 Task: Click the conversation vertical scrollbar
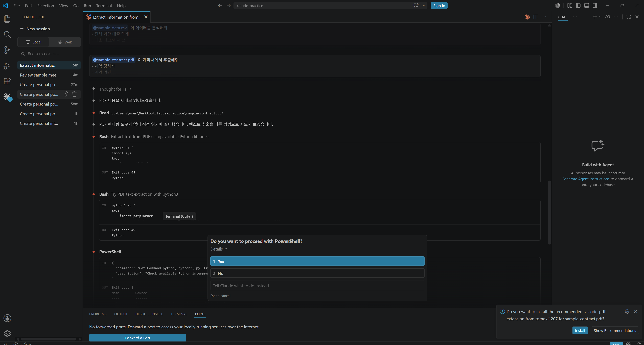pos(549,212)
